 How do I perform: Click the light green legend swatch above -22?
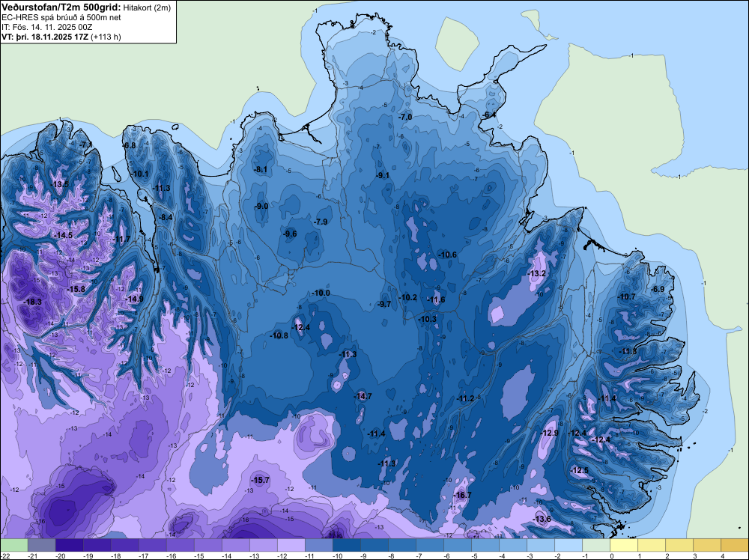(14, 545)
